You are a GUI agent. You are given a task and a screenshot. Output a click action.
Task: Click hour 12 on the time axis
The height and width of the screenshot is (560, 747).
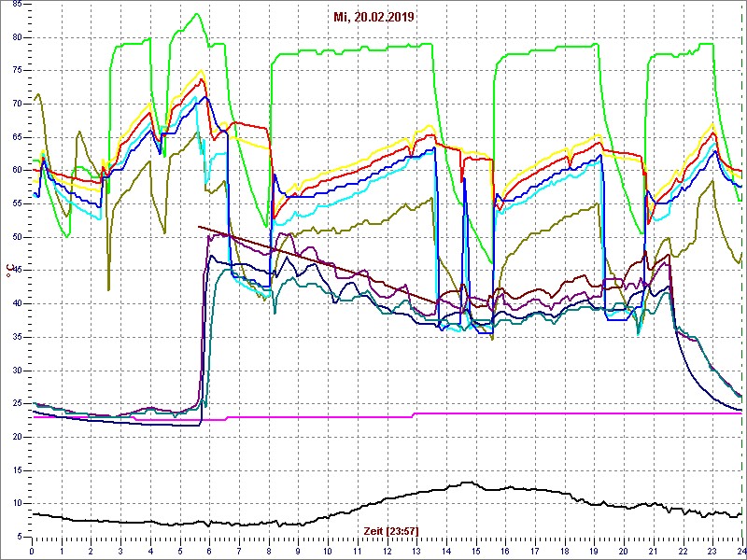(x=387, y=551)
